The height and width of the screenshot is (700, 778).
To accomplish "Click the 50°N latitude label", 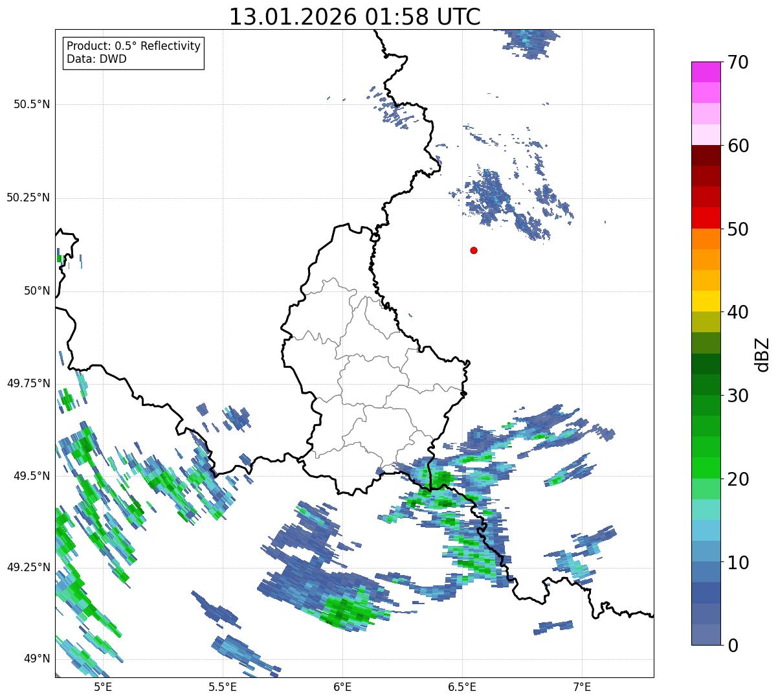I will click(x=37, y=291).
